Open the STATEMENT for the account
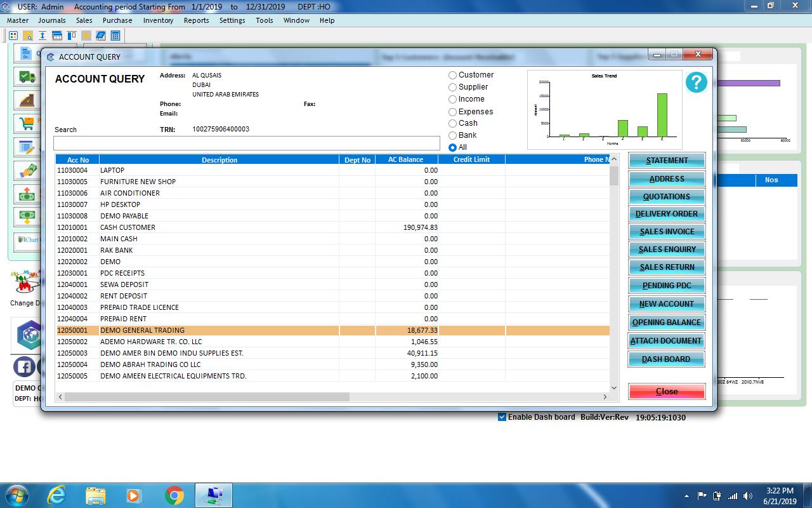Image resolution: width=812 pixels, height=508 pixels. tap(666, 160)
